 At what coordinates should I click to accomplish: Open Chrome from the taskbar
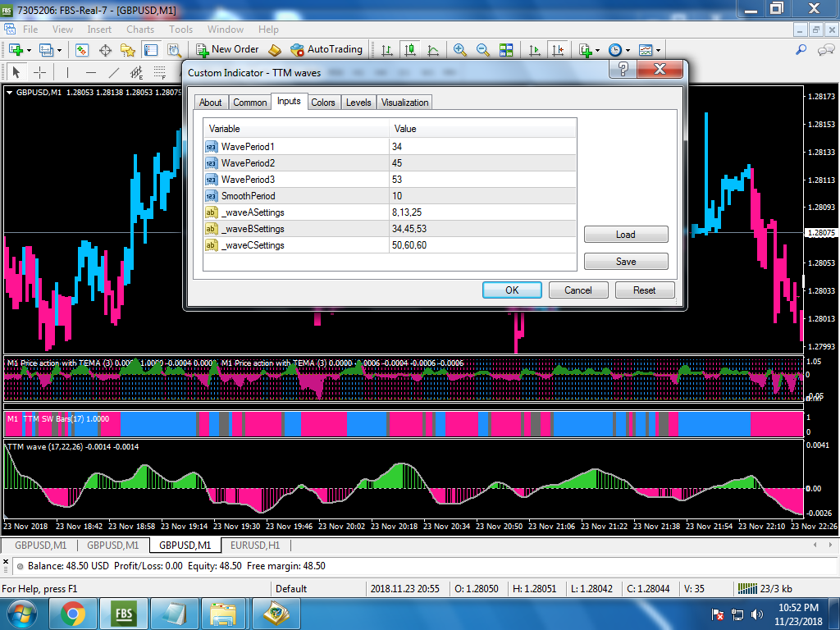coord(73,614)
